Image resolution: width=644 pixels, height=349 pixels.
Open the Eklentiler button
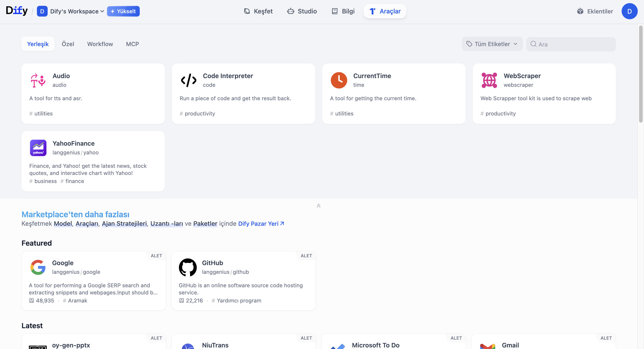[x=595, y=11]
